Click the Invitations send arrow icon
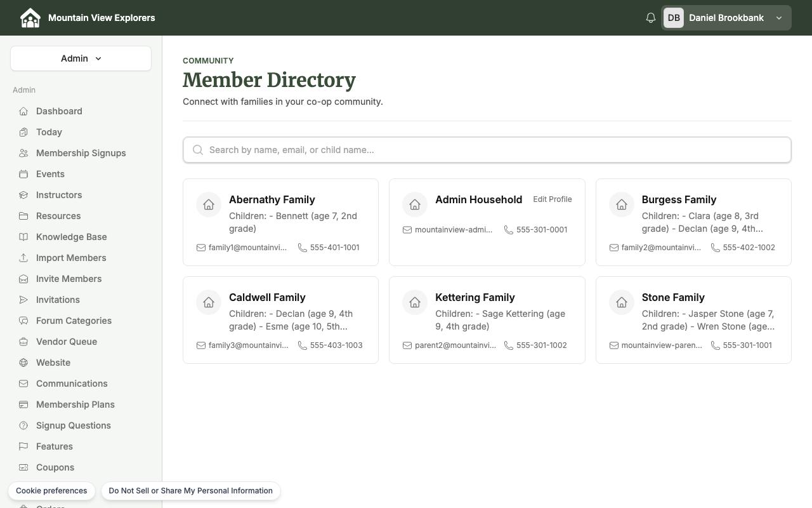 23,300
